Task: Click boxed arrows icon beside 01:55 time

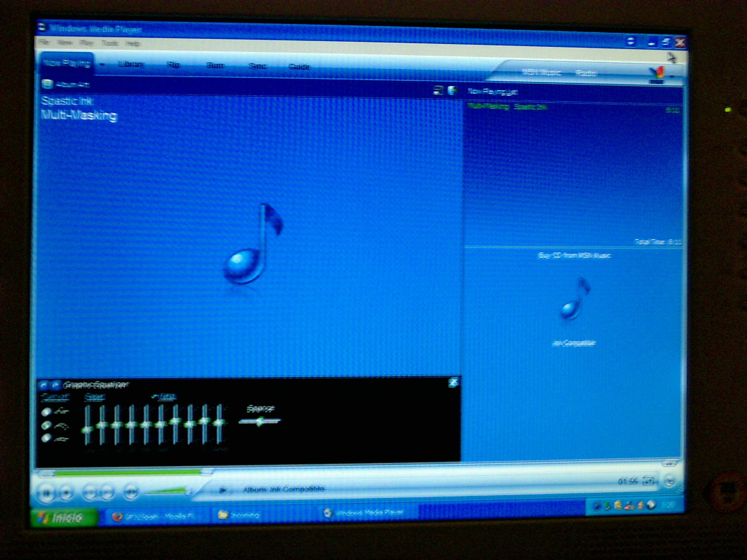Action: pyautogui.click(x=648, y=481)
